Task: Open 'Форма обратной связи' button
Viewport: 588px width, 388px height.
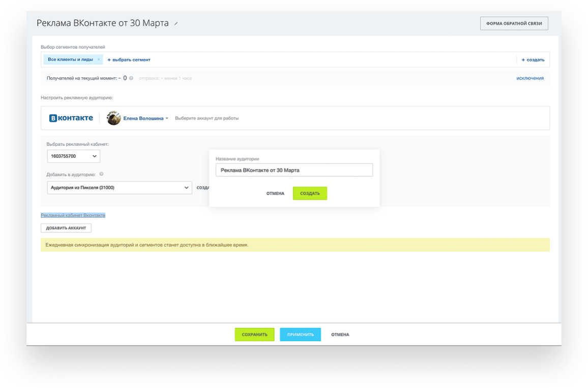Action: [x=514, y=23]
